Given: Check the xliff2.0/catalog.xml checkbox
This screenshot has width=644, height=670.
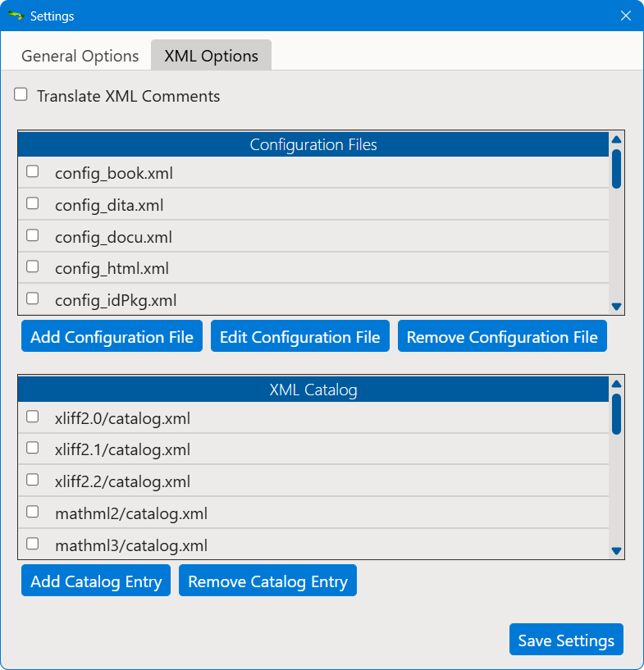Looking at the screenshot, I should point(33,417).
